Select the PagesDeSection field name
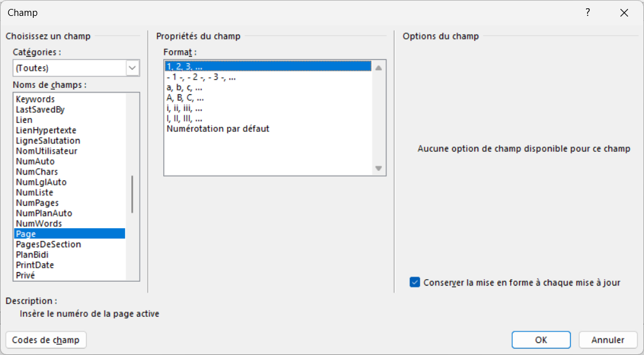The height and width of the screenshot is (355, 644). click(48, 244)
